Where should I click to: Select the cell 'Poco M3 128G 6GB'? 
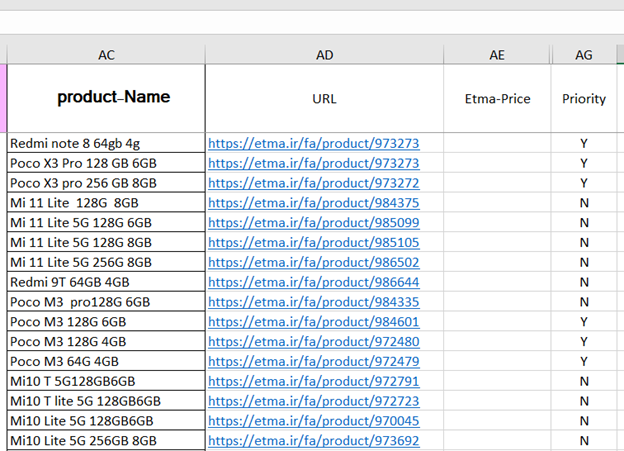pyautogui.click(x=106, y=321)
